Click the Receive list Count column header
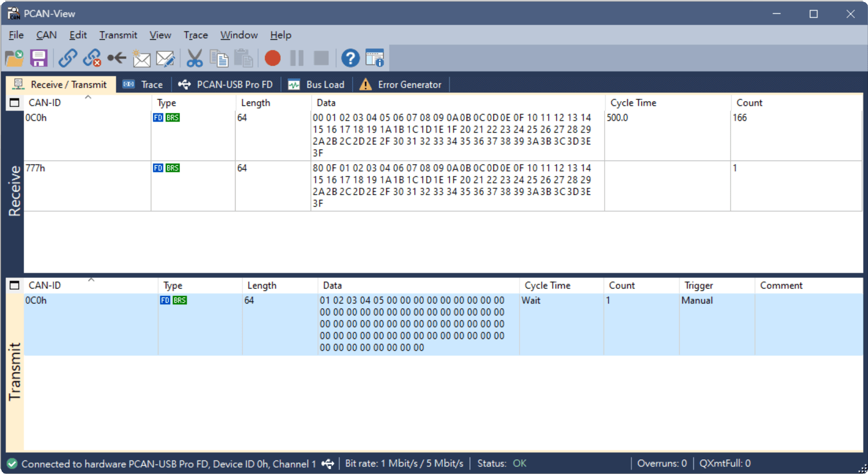Screen dimensions: 868x474 pyautogui.click(x=797, y=102)
